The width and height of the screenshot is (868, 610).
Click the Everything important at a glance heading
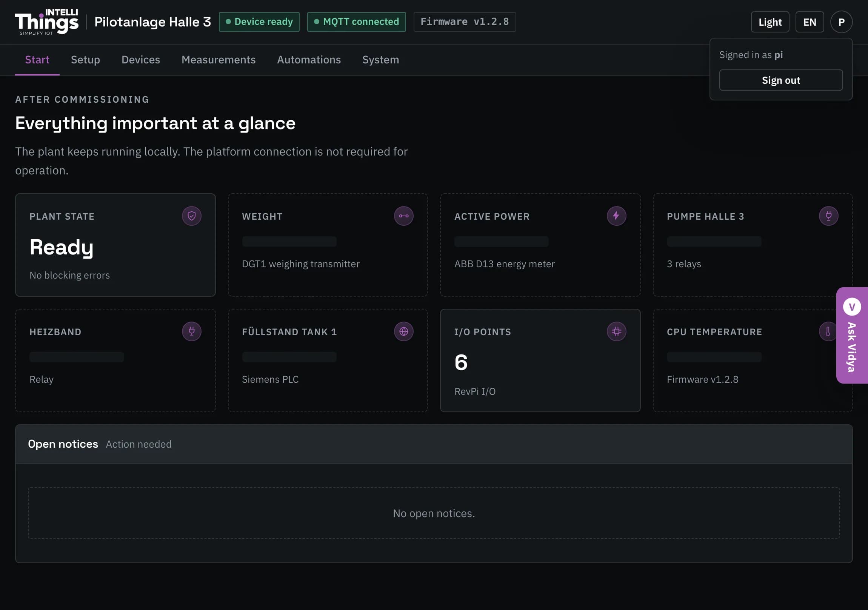[155, 123]
